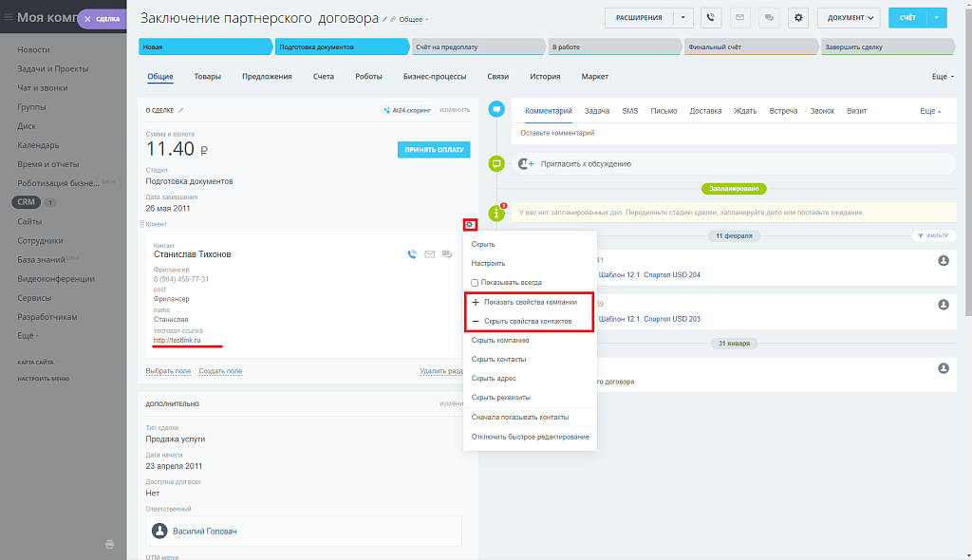Select Скрыть компанию from context menu
The height and width of the screenshot is (560, 972).
[500, 340]
